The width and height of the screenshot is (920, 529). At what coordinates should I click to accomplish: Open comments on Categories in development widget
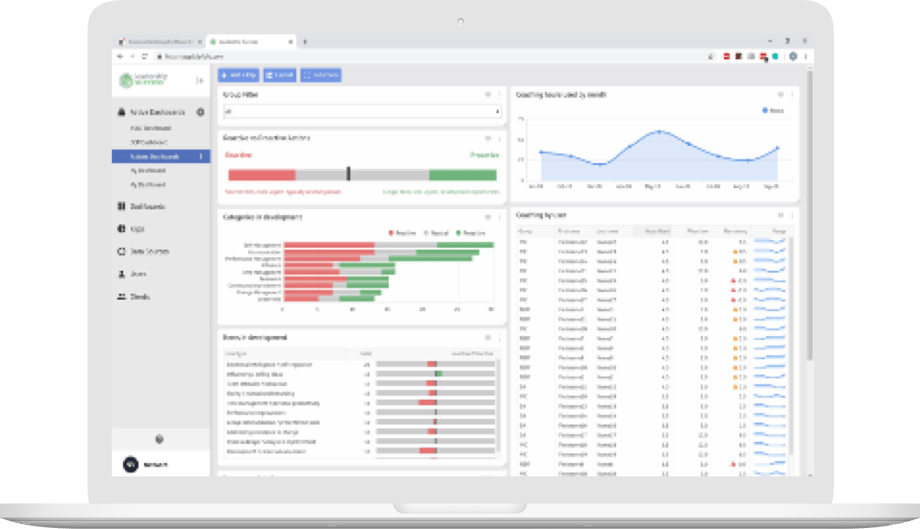[x=488, y=218]
